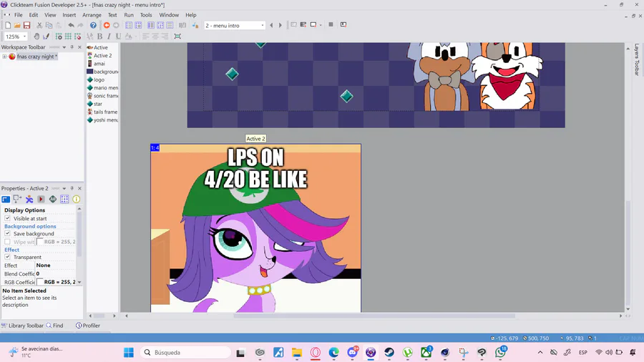Select the 'sonic frame' object in list

click(x=102, y=96)
